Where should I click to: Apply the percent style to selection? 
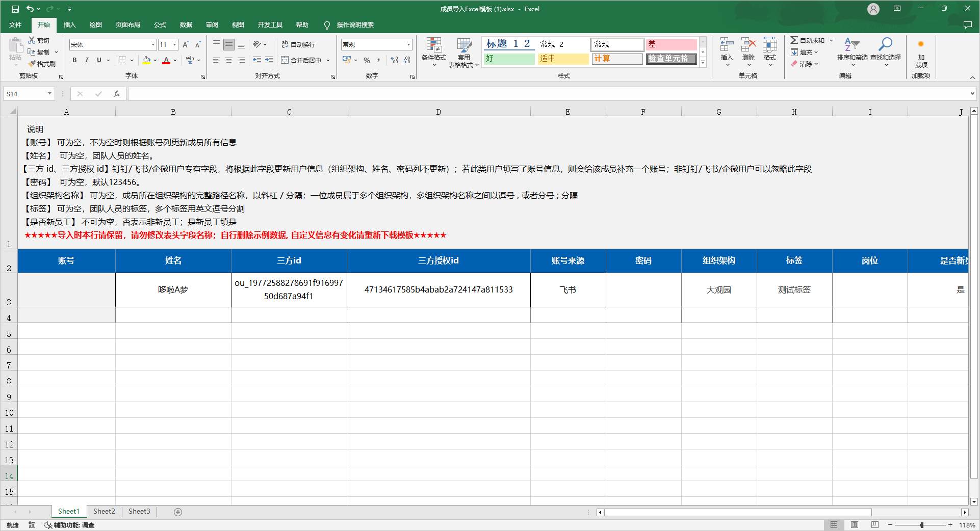tap(366, 60)
